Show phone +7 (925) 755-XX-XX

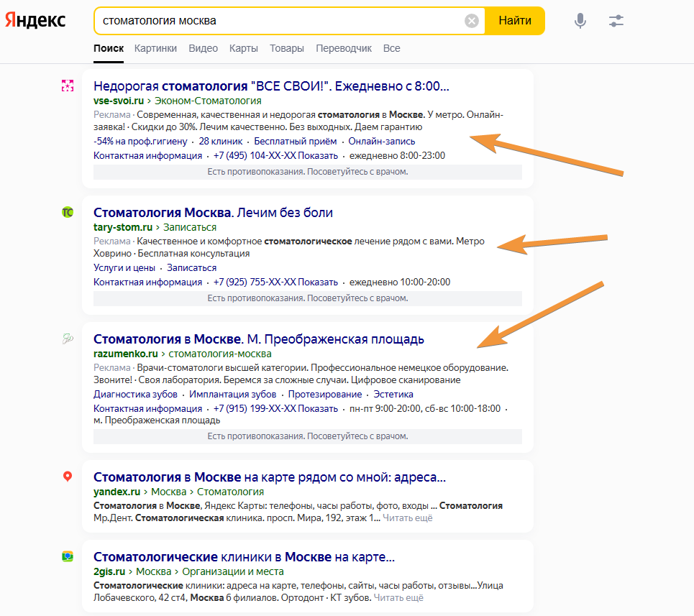[x=275, y=282]
